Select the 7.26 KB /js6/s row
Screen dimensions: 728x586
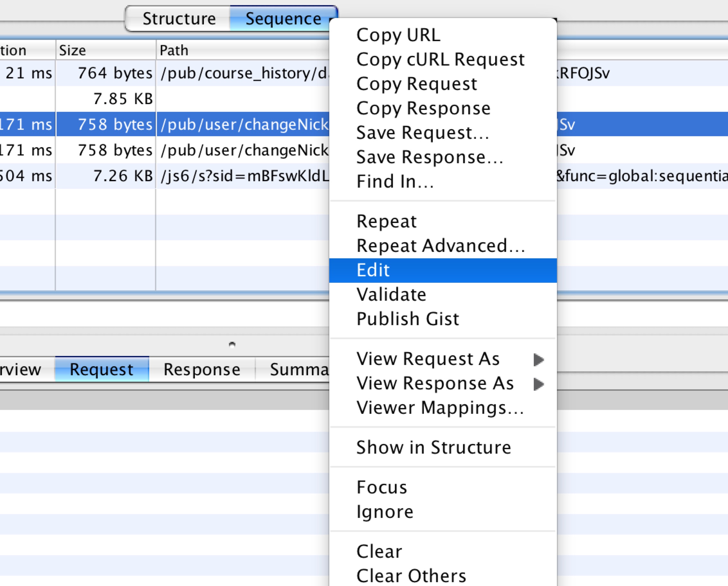click(x=243, y=176)
